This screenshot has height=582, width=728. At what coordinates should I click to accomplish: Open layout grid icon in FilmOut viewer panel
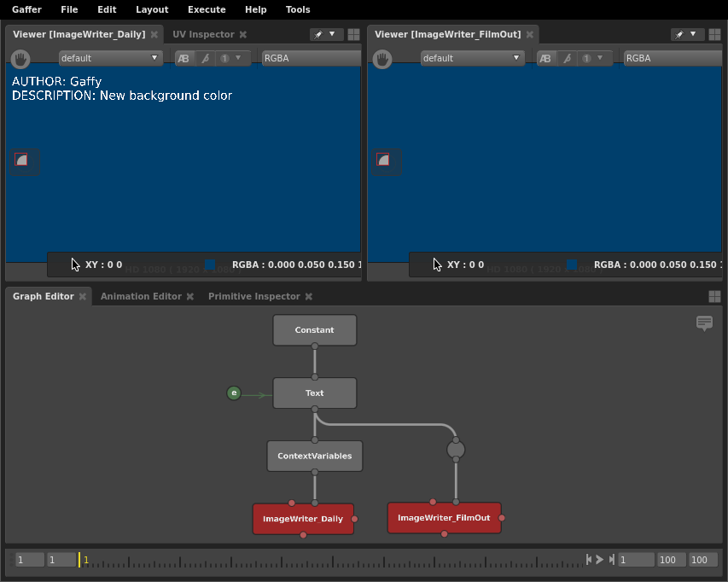coord(714,34)
